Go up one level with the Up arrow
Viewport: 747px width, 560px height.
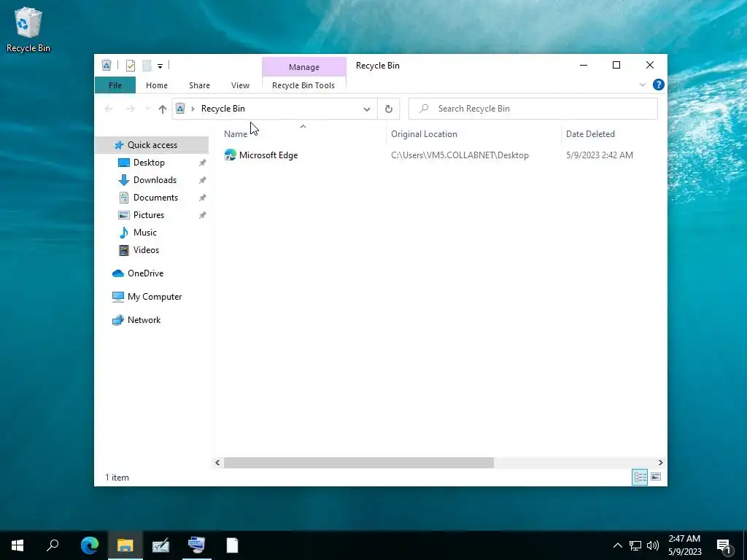[x=163, y=109]
